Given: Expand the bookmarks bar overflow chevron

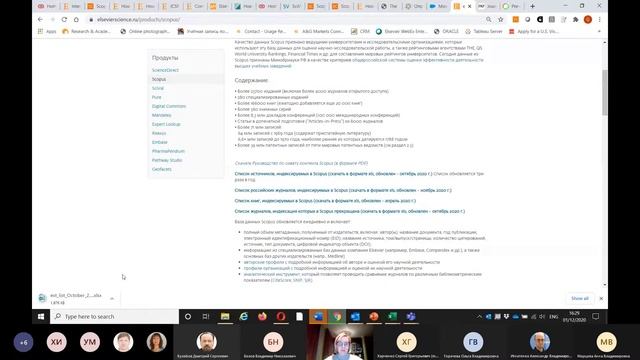Looking at the screenshot, I should click(599, 31).
